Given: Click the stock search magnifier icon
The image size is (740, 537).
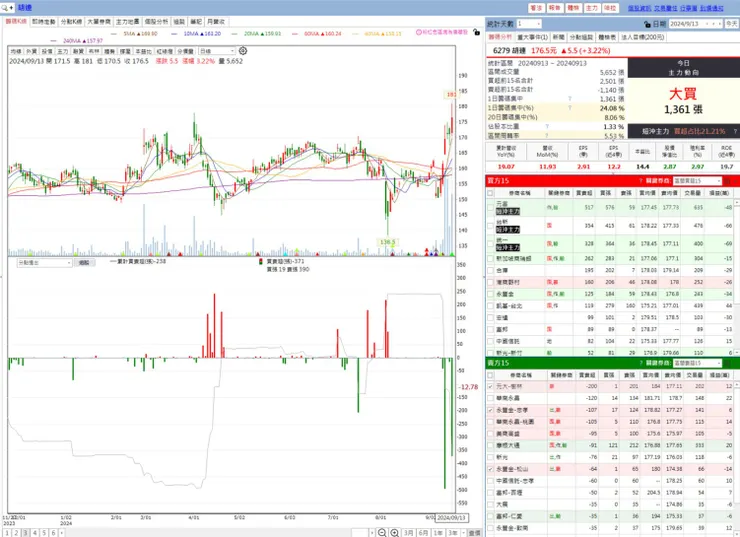Looking at the screenshot, I should 5,8.
